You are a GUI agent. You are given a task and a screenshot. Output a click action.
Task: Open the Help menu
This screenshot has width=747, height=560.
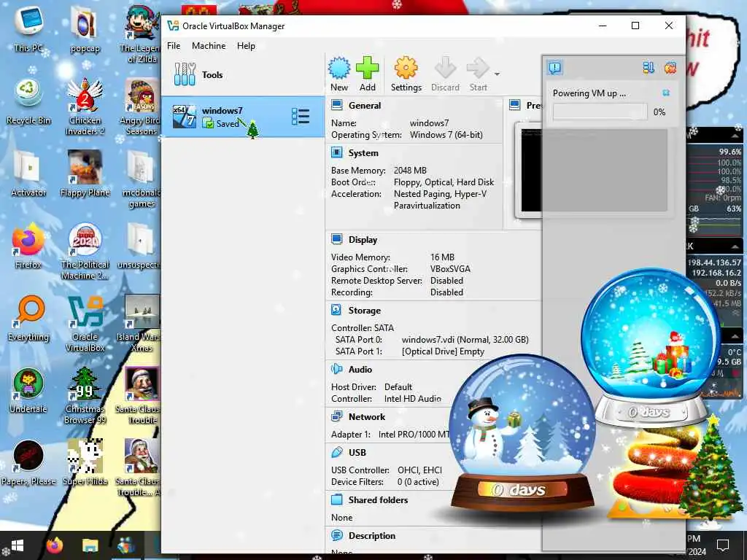pos(246,46)
